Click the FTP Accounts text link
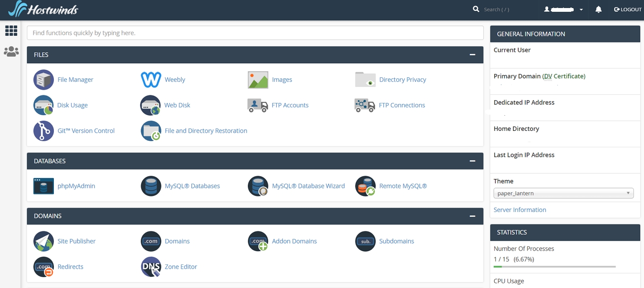This screenshot has height=288, width=644. tap(290, 105)
